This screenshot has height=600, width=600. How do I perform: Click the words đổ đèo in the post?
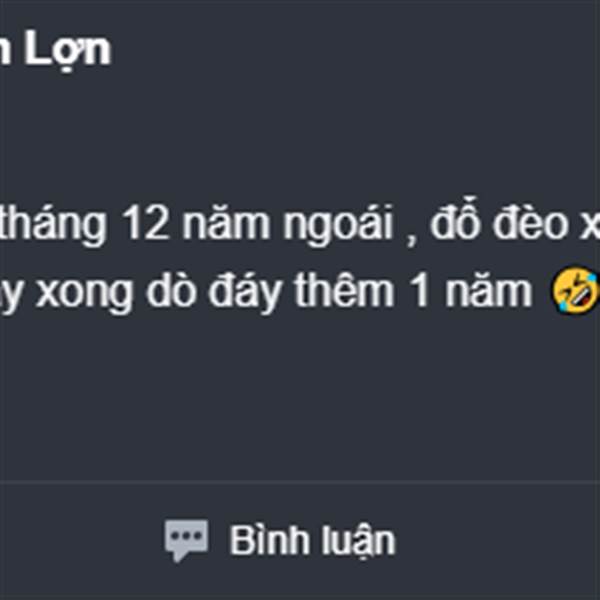499,220
